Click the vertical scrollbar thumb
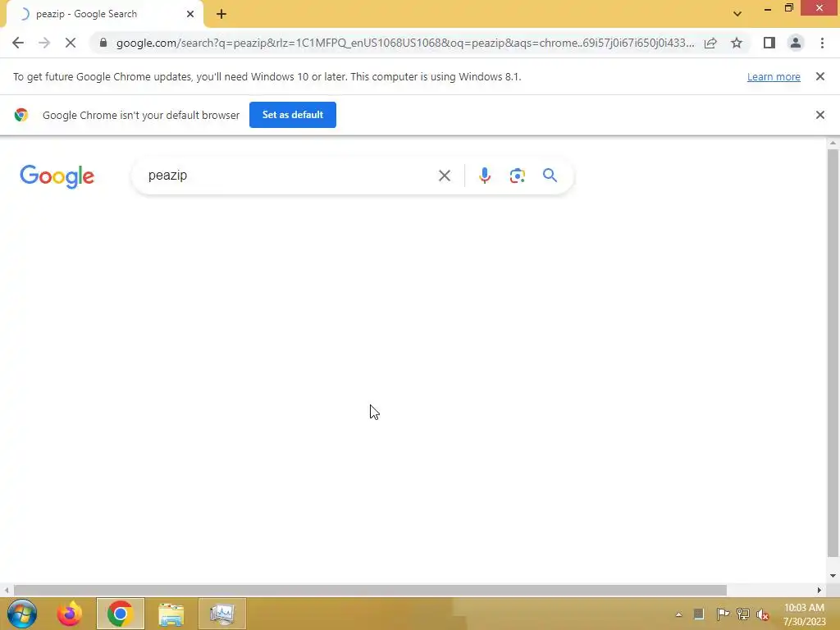The width and height of the screenshot is (840, 630). [x=833, y=353]
